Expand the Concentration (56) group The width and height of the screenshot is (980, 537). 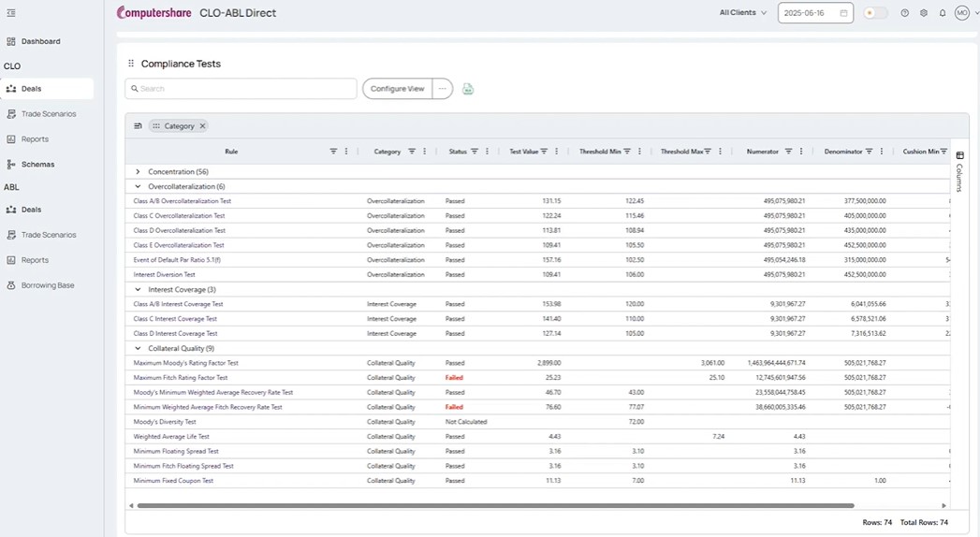tap(138, 172)
